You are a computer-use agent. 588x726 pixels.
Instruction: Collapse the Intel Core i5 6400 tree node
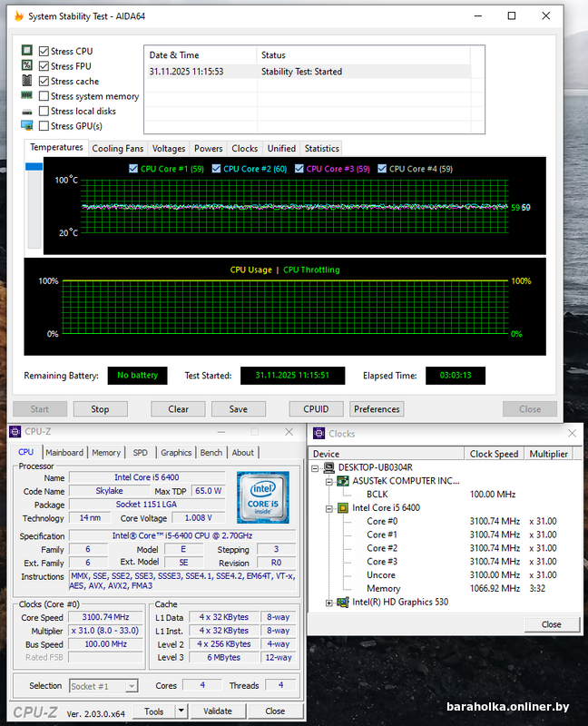coord(329,508)
